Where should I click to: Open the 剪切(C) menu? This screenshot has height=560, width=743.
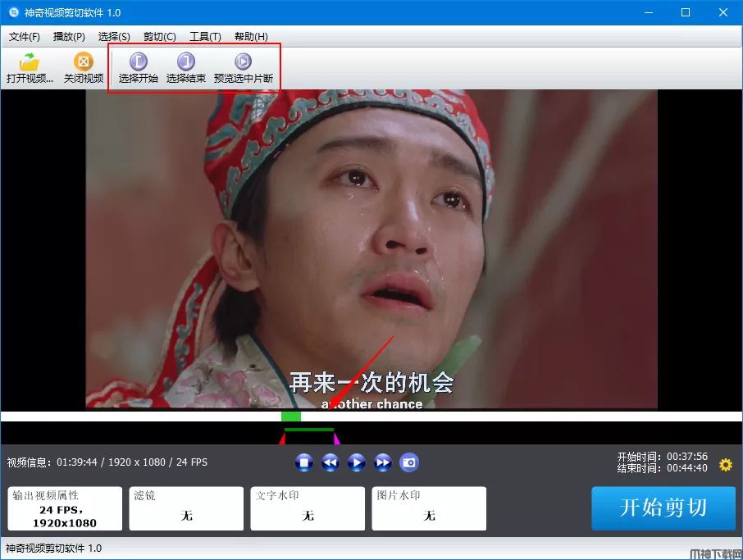pos(159,36)
